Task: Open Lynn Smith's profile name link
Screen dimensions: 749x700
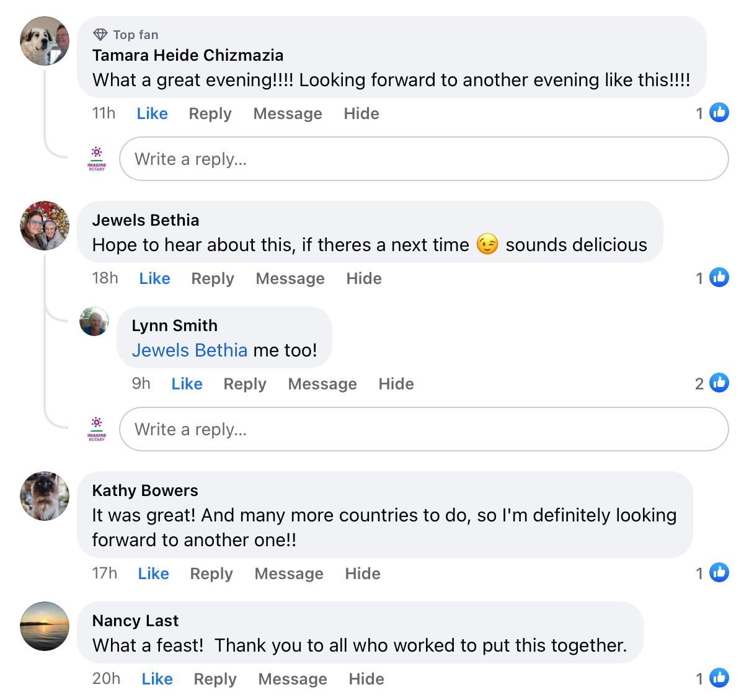Action: coord(174,326)
